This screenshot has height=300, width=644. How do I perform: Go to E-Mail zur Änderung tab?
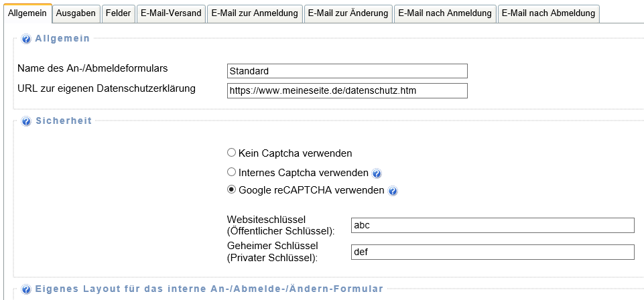click(348, 13)
